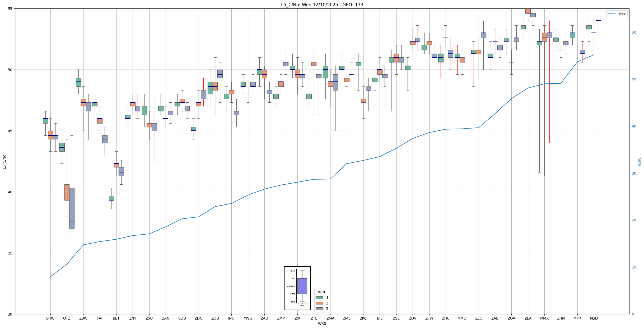Viewport: 644px width, 328px height.
Task: Click the green BET box near 39.5
Action: pos(111,198)
